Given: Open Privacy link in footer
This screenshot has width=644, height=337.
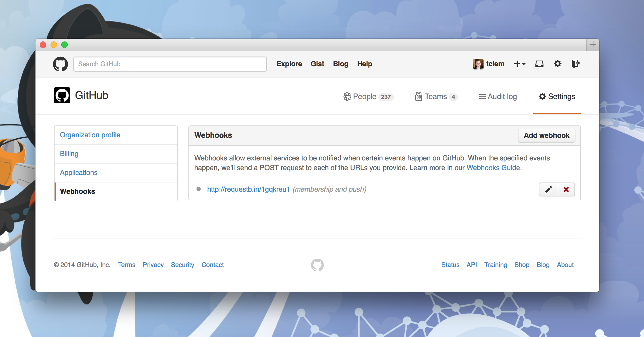Looking at the screenshot, I should pyautogui.click(x=153, y=265).
